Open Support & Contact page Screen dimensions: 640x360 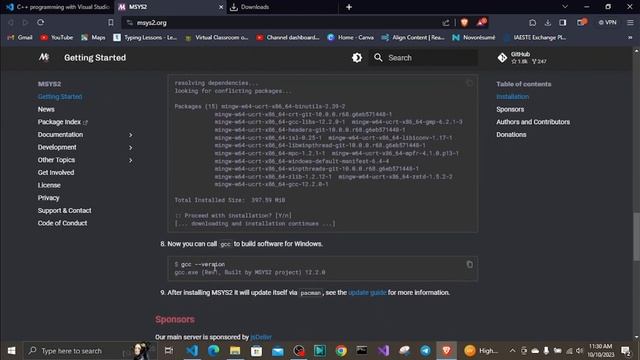coord(64,211)
